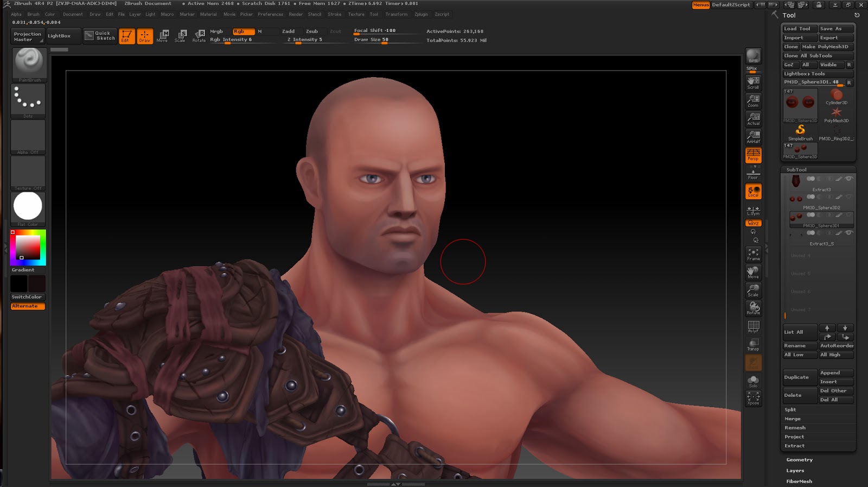Toggle the Floor grid
This screenshot has width=868, height=487.
(x=753, y=174)
